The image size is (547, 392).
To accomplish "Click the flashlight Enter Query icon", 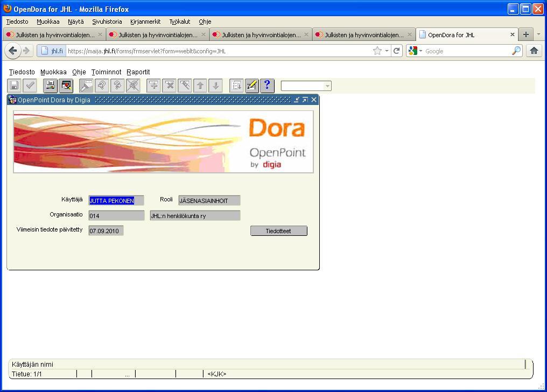I will pyautogui.click(x=86, y=86).
